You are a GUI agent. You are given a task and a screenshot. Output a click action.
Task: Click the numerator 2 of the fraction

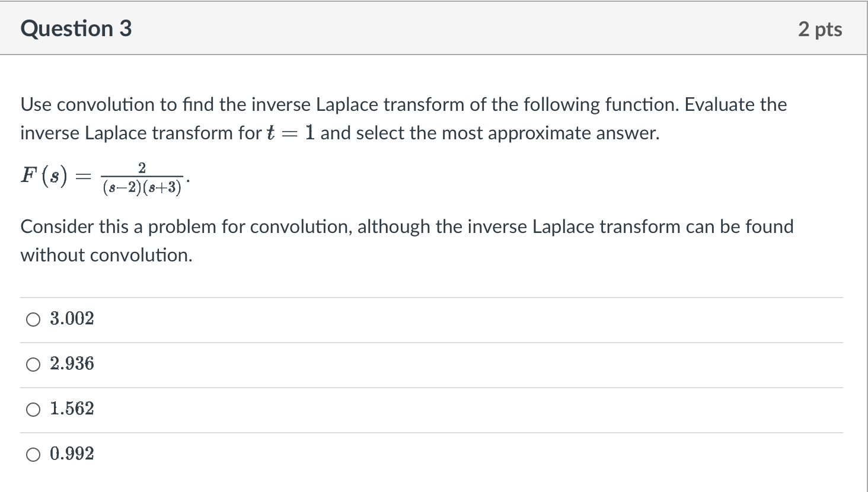click(x=142, y=168)
